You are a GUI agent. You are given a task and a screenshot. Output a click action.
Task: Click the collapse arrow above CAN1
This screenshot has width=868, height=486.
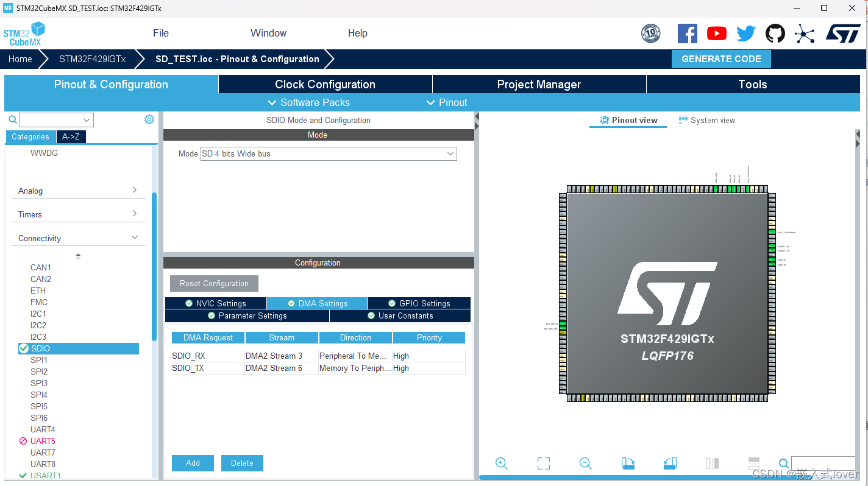(x=78, y=256)
